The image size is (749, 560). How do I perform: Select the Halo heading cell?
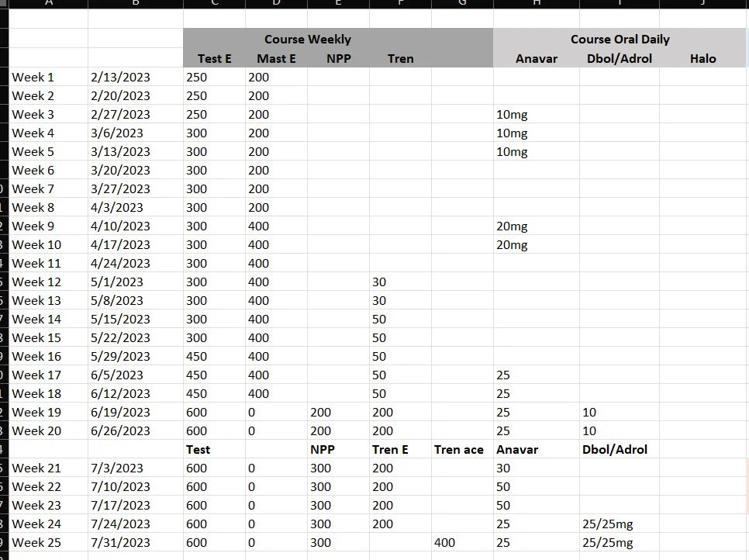702,59
